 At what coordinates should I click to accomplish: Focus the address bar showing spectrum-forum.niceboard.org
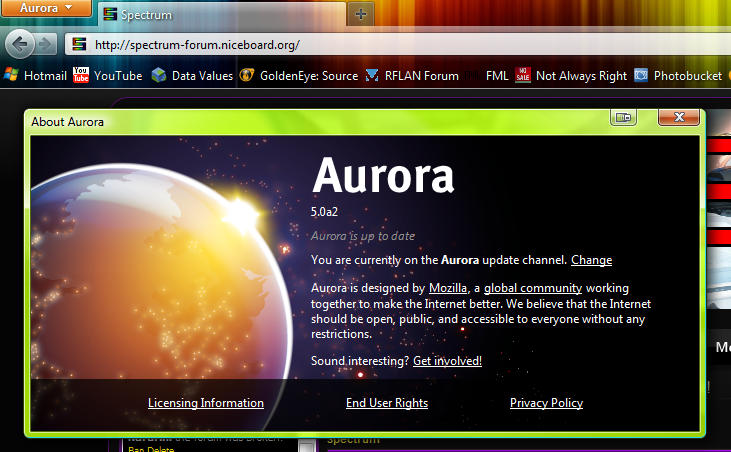click(398, 45)
